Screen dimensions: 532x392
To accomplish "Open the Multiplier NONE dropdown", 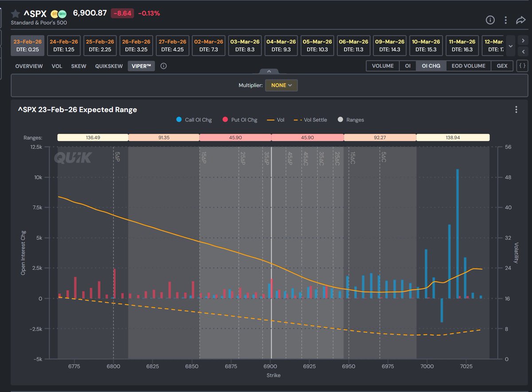I will (282, 85).
